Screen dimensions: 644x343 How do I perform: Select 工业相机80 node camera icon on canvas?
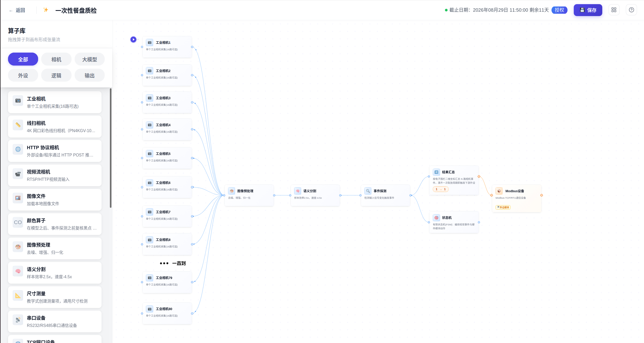click(x=150, y=309)
